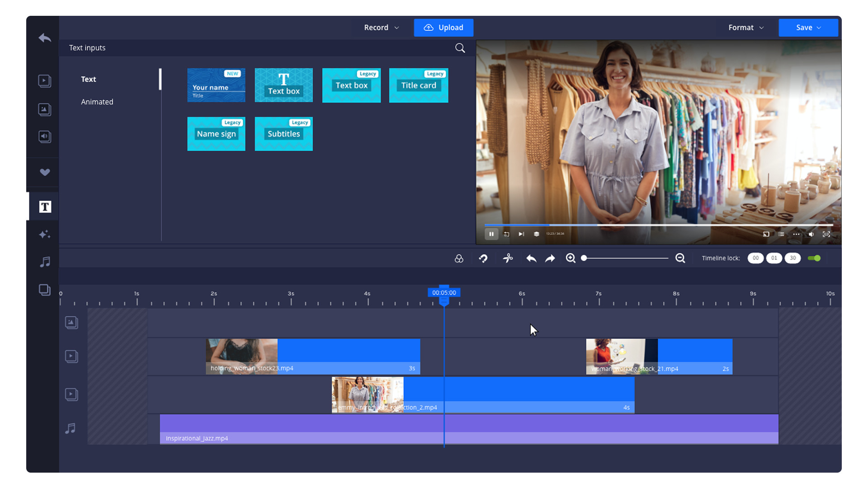Open the Save dropdown button

click(808, 28)
